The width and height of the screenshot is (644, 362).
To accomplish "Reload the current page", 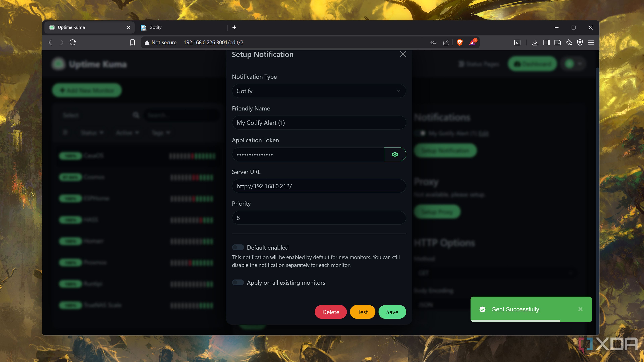I will (73, 42).
